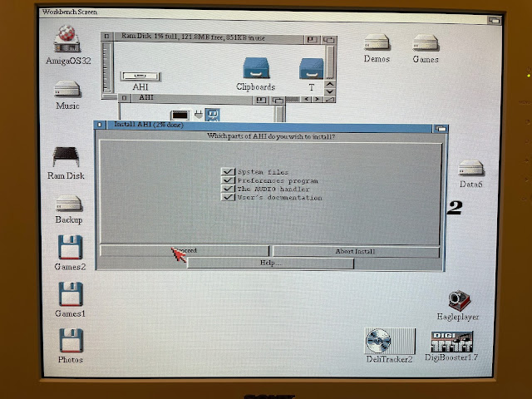
Task: Click the Ram Disk window scroll down arrow
Action: 330,91
